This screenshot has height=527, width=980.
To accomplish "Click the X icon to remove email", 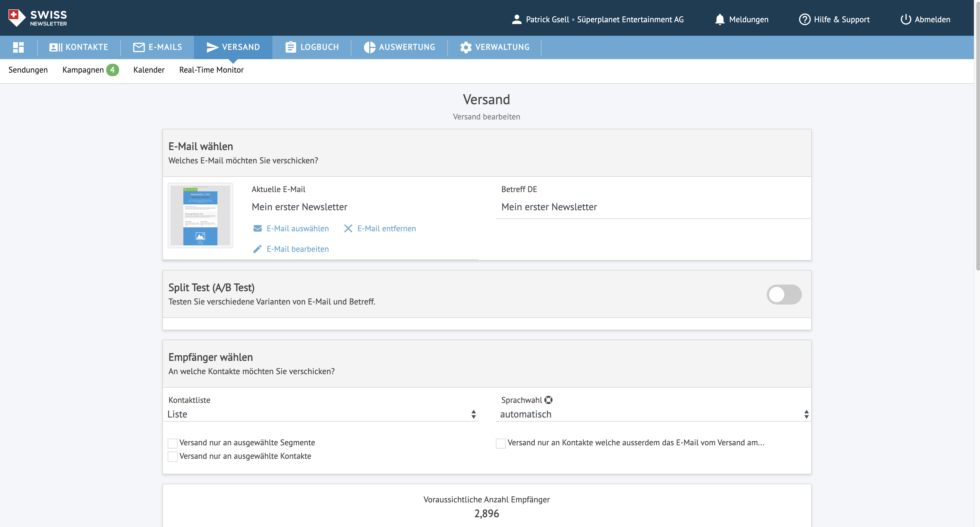I will click(x=348, y=228).
